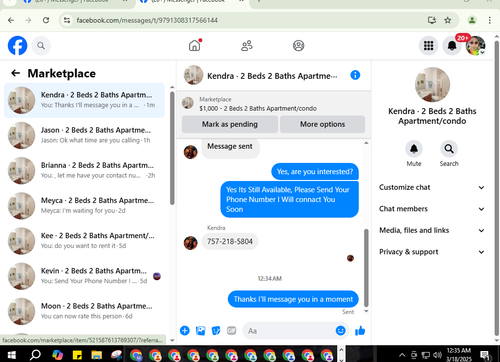Open the Friends icon in top bar

(247, 46)
